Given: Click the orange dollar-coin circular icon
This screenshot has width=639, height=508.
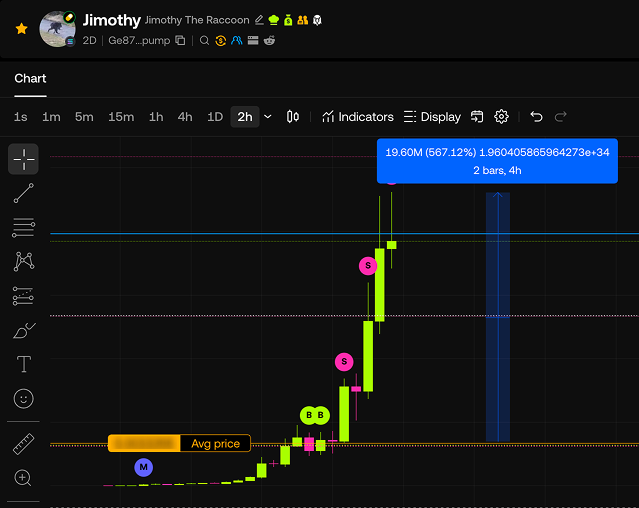Looking at the screenshot, I should 220,40.
